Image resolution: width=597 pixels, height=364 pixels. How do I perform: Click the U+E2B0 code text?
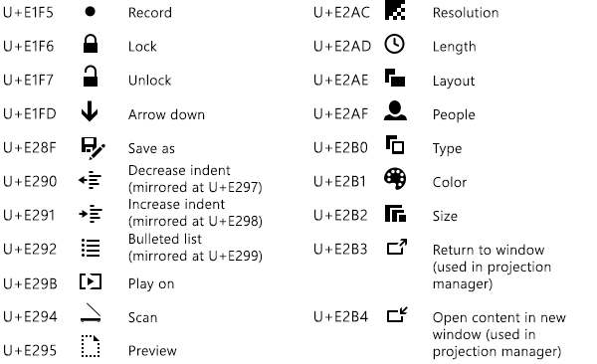coord(340,148)
